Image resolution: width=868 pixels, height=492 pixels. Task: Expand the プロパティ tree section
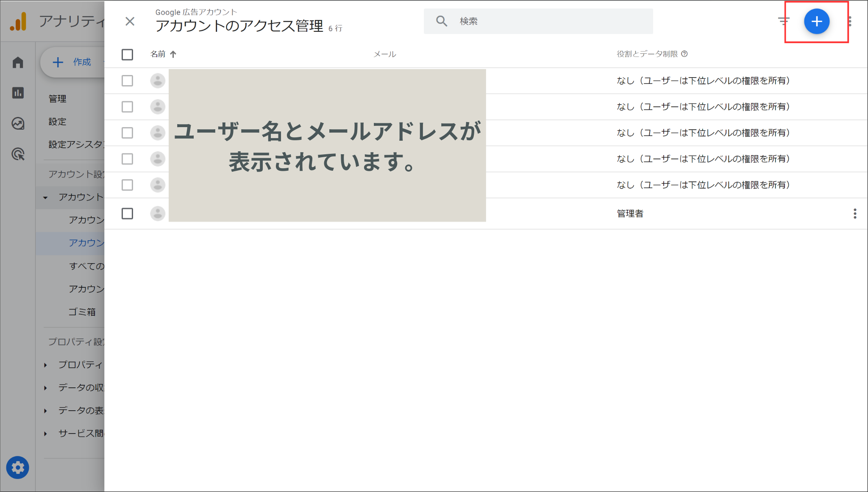click(x=45, y=365)
